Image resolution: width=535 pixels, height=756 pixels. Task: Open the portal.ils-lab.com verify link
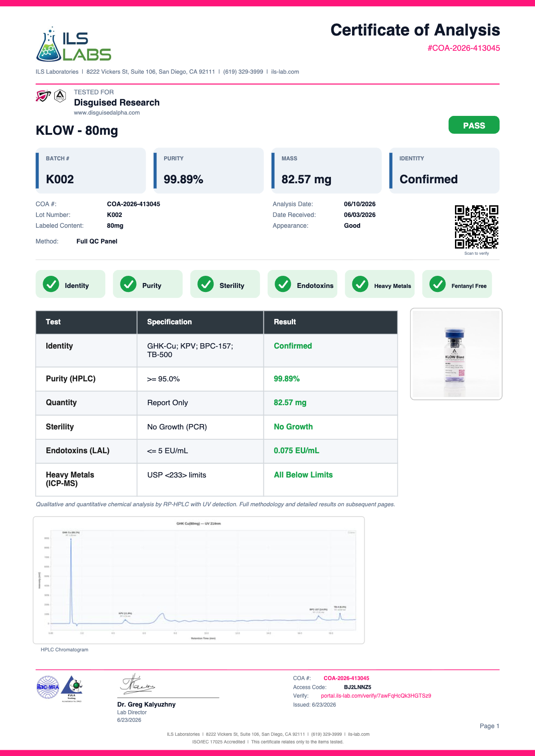376,696
